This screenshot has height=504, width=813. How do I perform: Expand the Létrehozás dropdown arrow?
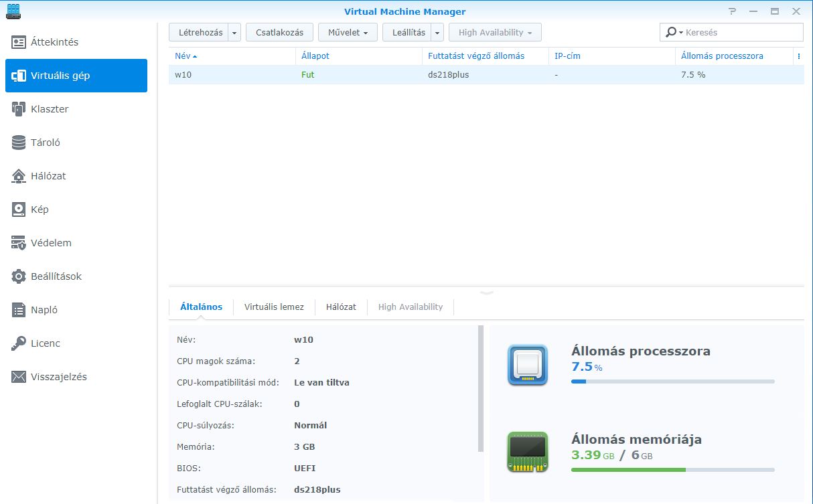point(234,33)
